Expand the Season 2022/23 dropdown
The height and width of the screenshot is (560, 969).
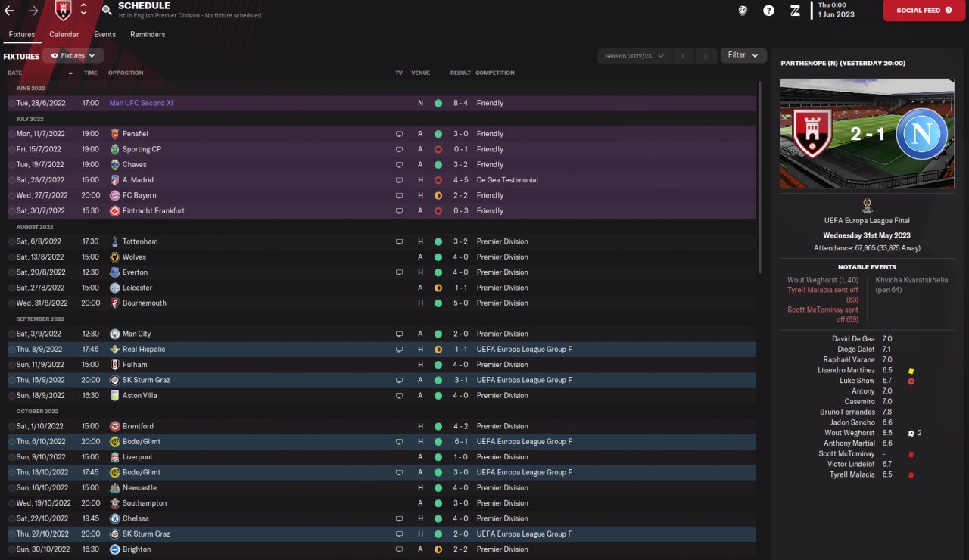pyautogui.click(x=634, y=56)
